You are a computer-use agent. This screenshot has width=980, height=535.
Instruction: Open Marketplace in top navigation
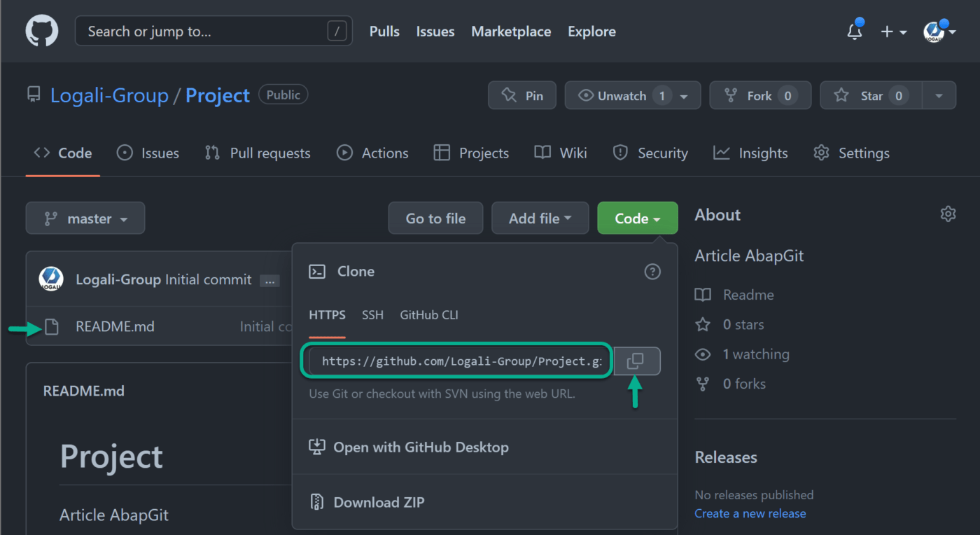[x=511, y=32]
